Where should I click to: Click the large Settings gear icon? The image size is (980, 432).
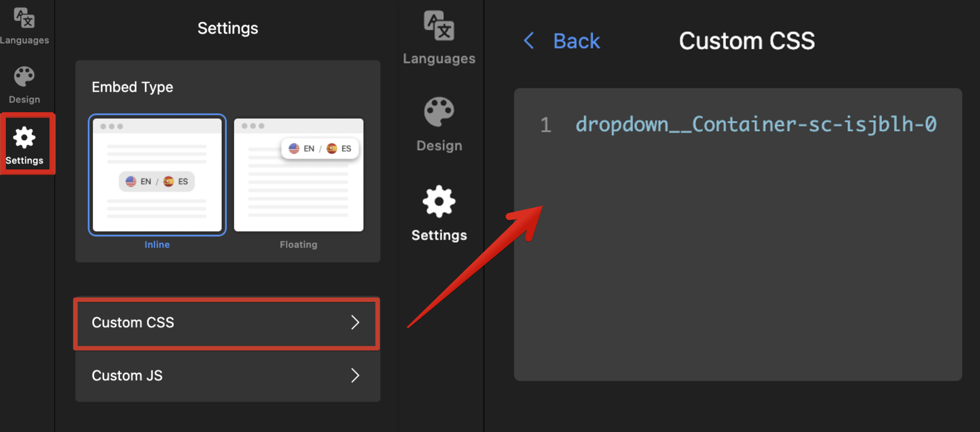click(x=439, y=201)
